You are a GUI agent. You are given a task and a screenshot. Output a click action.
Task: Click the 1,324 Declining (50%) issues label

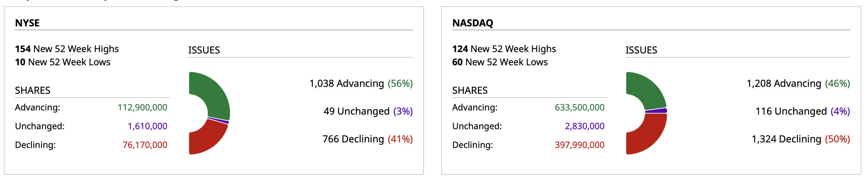coord(801,139)
